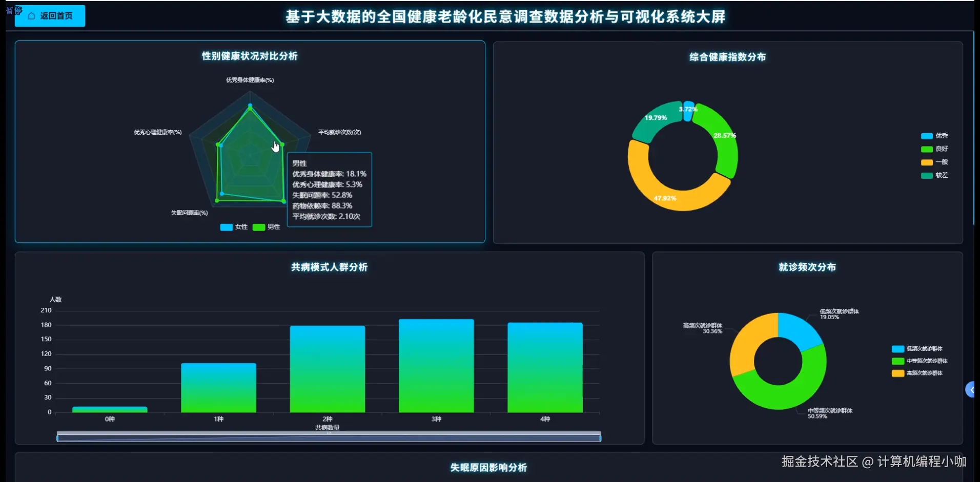Viewport: 980px width, 482px height.
Task: Click the 共病模式人群分析 panel title
Action: click(330, 267)
